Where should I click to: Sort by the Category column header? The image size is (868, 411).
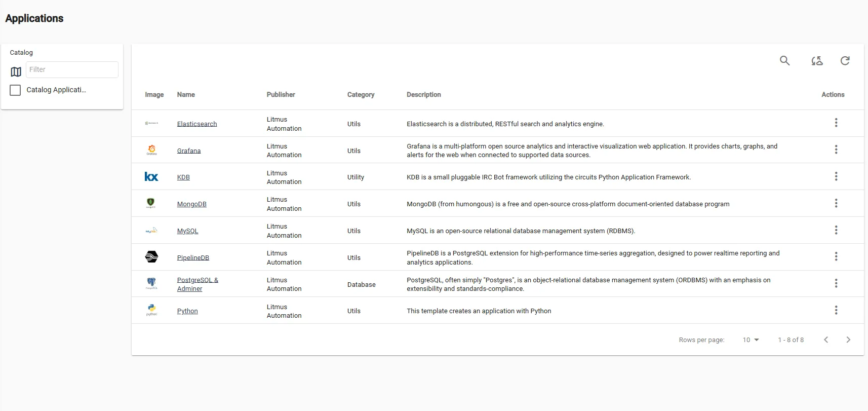point(361,95)
